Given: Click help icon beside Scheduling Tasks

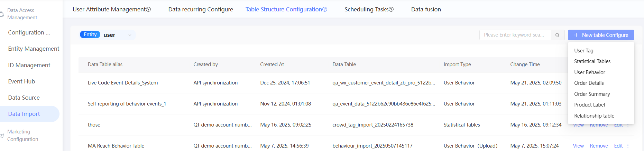Looking at the screenshot, I should (x=391, y=10).
